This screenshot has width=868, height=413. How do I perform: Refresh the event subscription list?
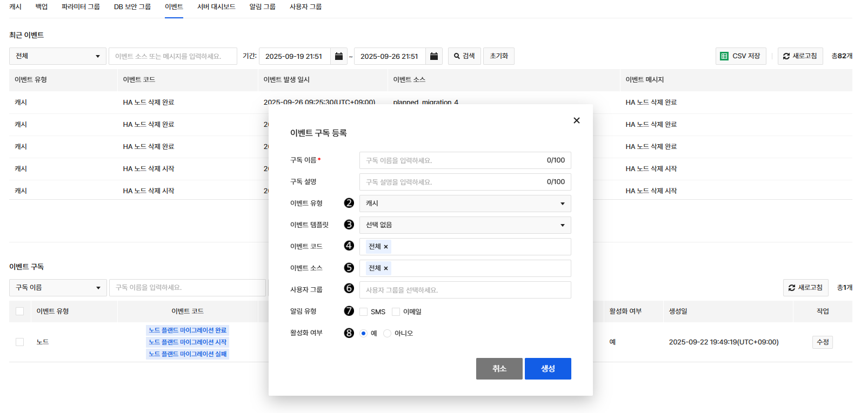point(805,288)
